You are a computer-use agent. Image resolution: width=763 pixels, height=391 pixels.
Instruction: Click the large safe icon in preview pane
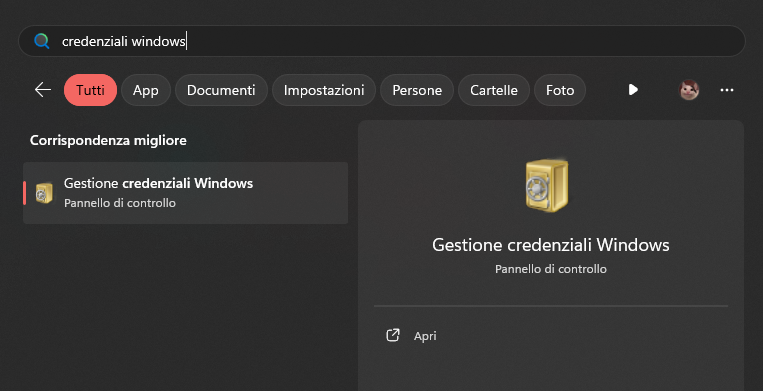(x=547, y=185)
